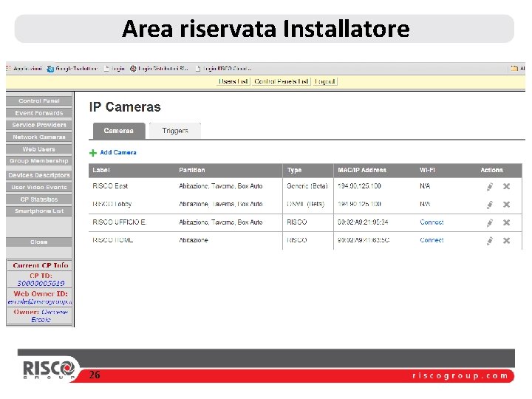Switch to the Triggers tab

click(x=175, y=131)
